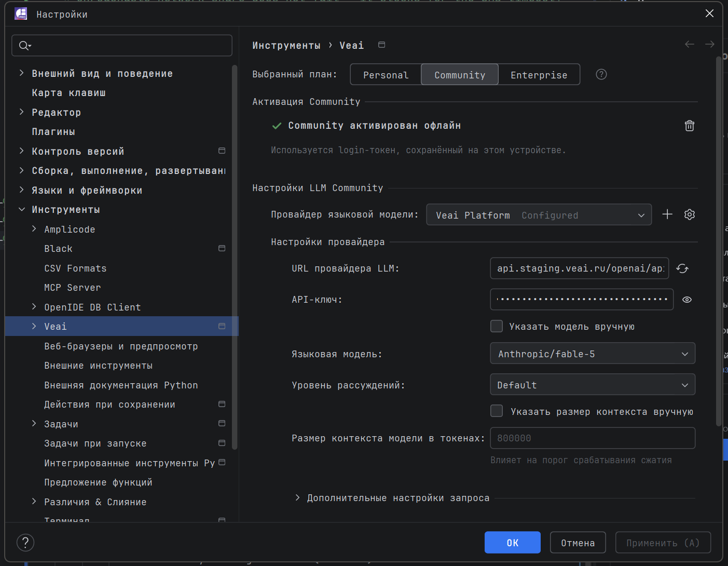Select the Enterprise plan tab
728x566 pixels.
pyautogui.click(x=539, y=75)
